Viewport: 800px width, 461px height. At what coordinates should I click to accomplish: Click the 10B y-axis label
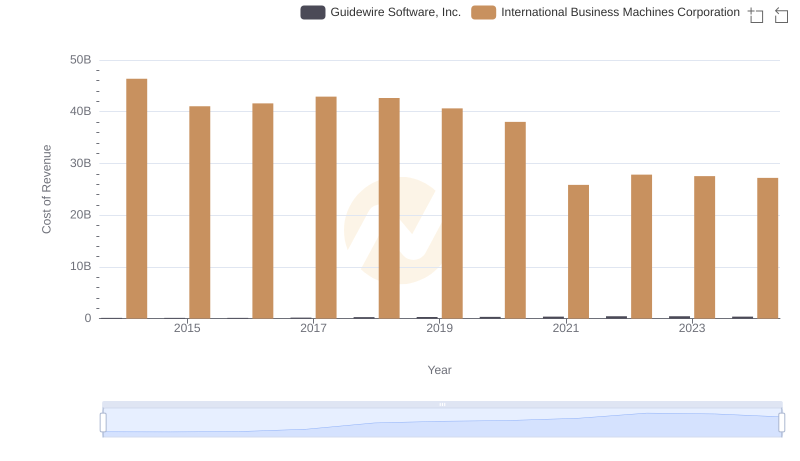[x=81, y=266]
